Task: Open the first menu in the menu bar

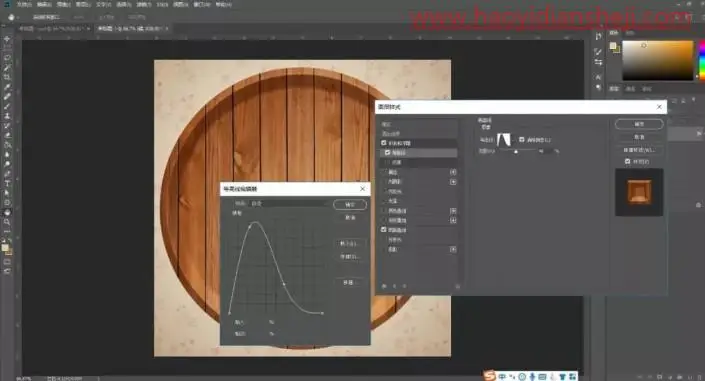Action: [x=24, y=4]
